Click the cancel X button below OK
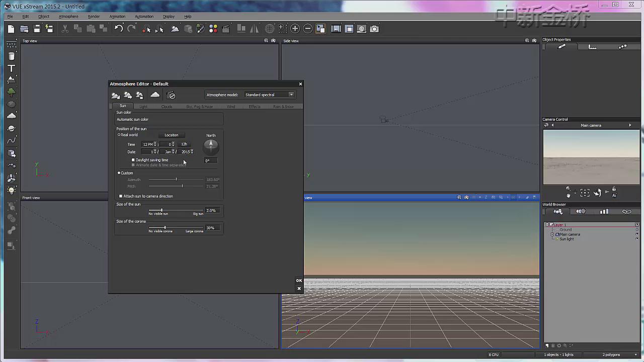This screenshot has width=644, height=362. pyautogui.click(x=299, y=289)
